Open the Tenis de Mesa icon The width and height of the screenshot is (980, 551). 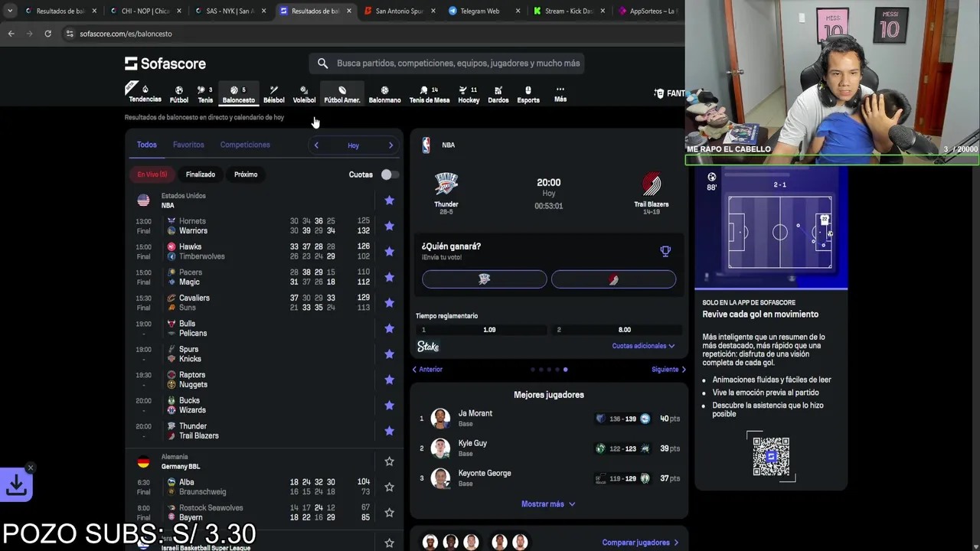pos(430,94)
